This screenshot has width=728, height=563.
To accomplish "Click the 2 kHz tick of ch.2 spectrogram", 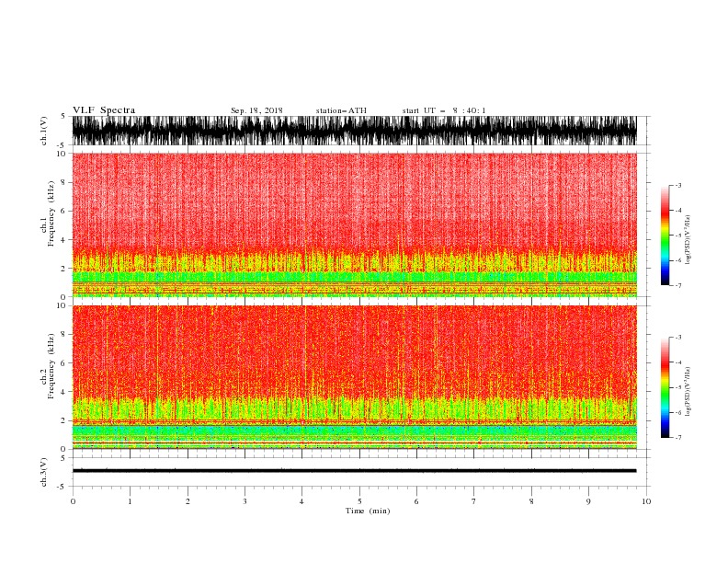I will pos(63,420).
